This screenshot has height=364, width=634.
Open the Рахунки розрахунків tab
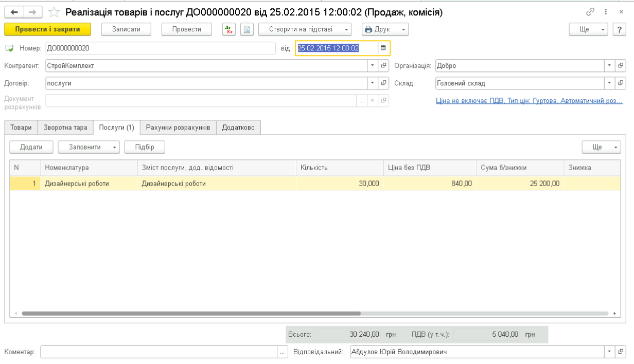point(178,128)
